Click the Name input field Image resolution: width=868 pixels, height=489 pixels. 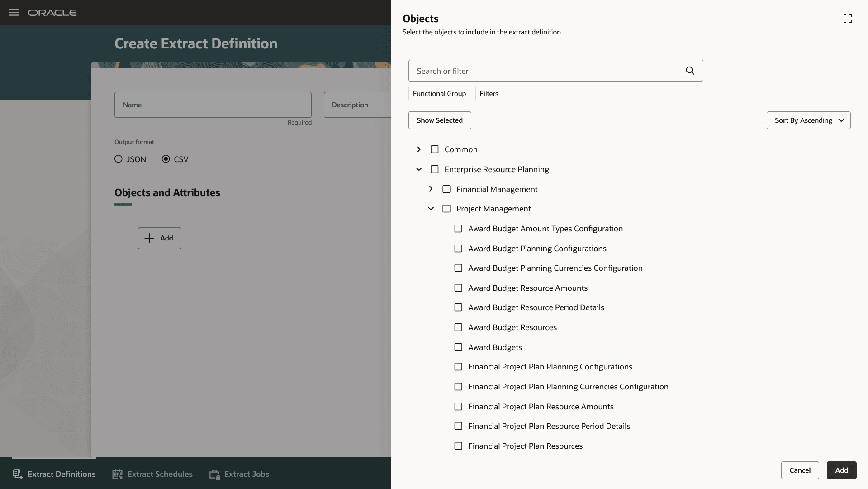(213, 105)
